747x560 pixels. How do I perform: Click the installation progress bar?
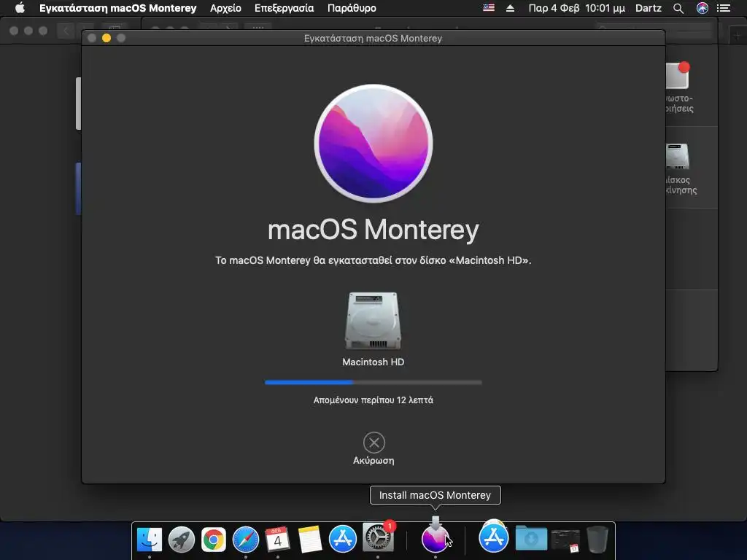[373, 382]
